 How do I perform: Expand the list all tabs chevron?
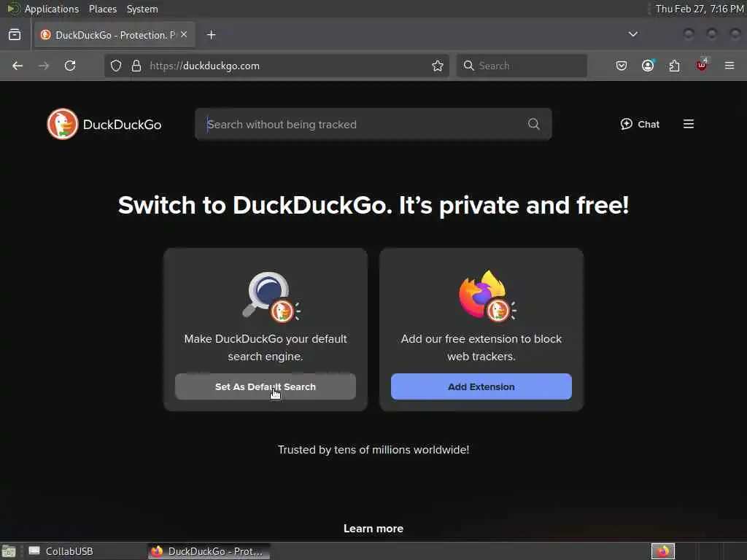coord(632,34)
